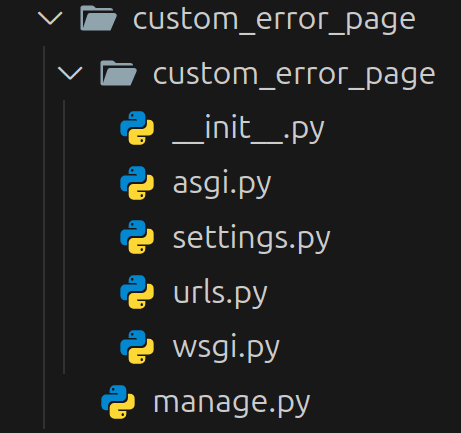Open the settings.py file
The width and height of the screenshot is (461, 433).
[252, 238]
